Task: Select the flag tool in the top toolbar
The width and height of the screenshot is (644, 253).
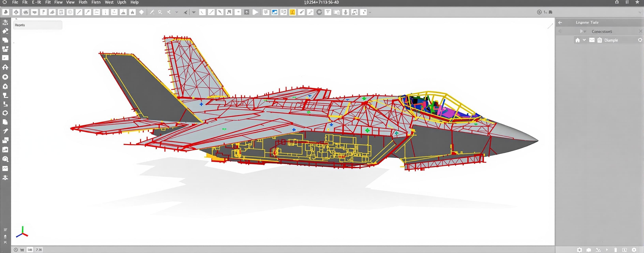Action: [x=43, y=12]
